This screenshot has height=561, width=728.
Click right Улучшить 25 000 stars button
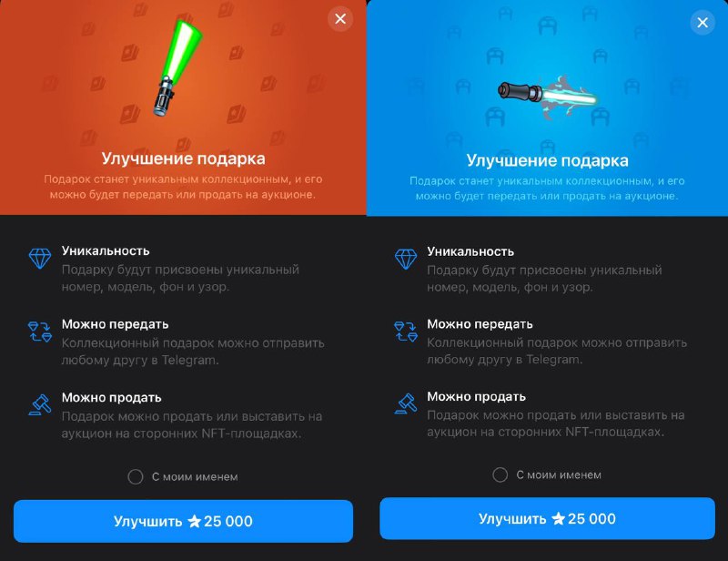point(548,519)
